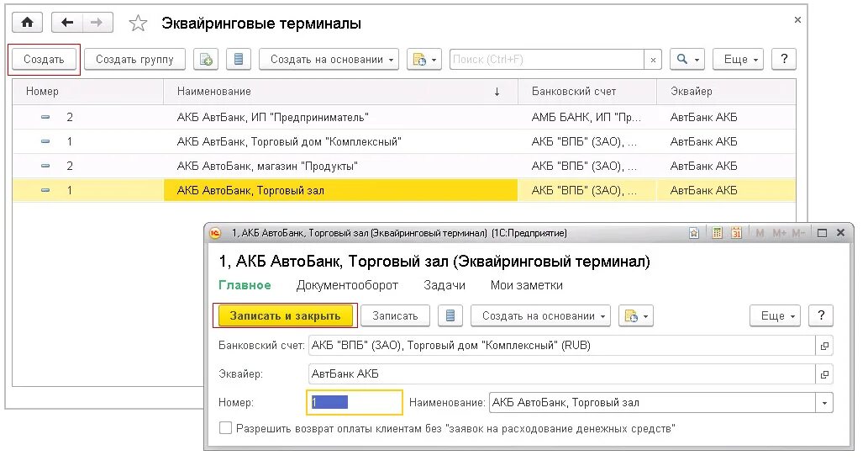868x466 pixels.
Task: Open Банковский счет record icon
Action: click(824, 346)
